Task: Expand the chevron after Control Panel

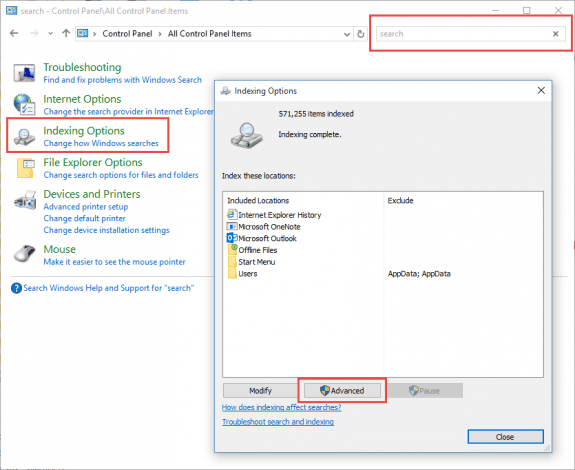Action: 160,34
